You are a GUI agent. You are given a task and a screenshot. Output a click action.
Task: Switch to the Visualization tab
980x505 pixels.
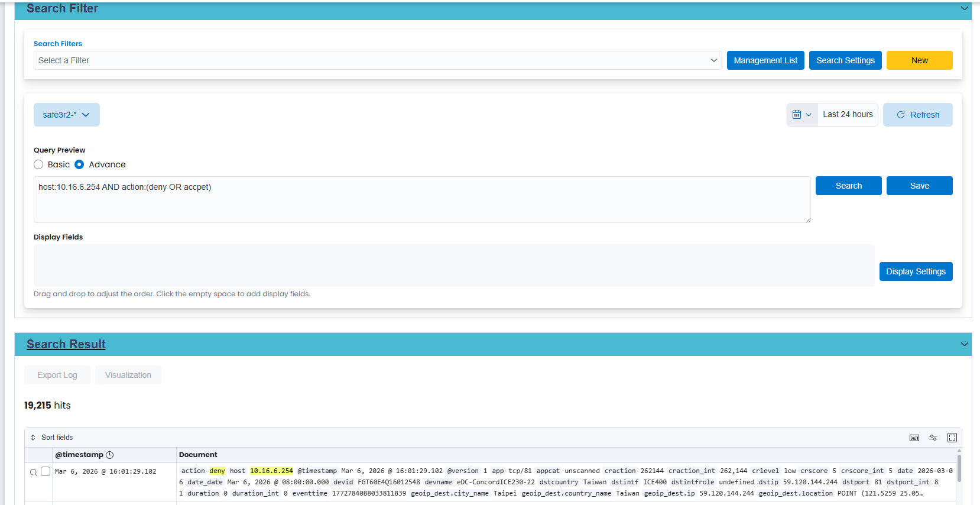tap(128, 375)
